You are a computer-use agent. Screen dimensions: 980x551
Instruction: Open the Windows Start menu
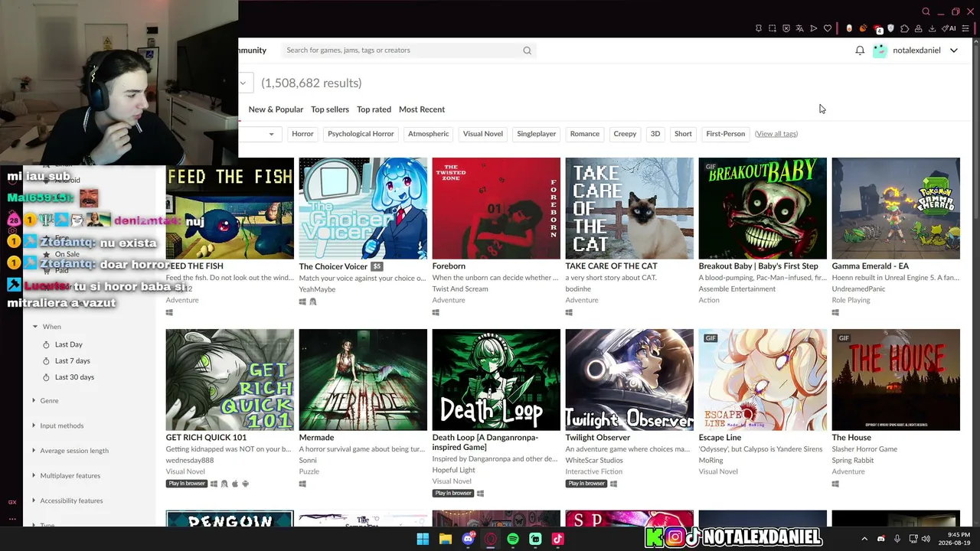pyautogui.click(x=423, y=539)
